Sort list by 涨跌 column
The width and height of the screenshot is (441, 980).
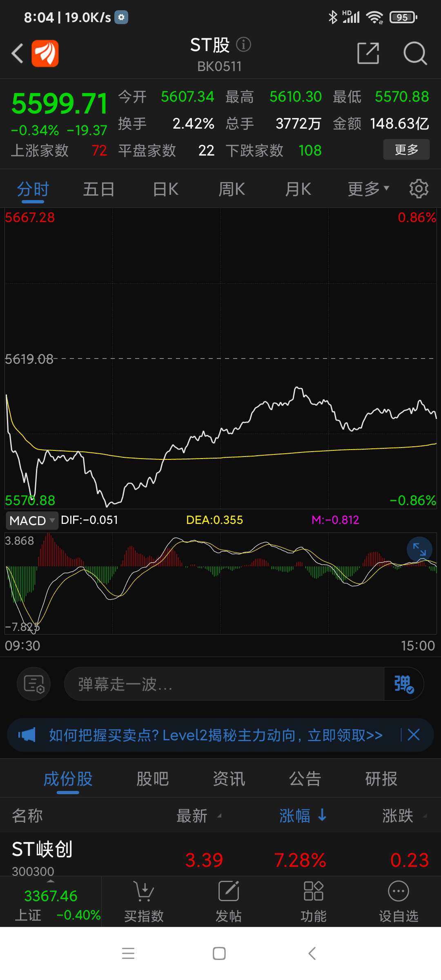405,815
